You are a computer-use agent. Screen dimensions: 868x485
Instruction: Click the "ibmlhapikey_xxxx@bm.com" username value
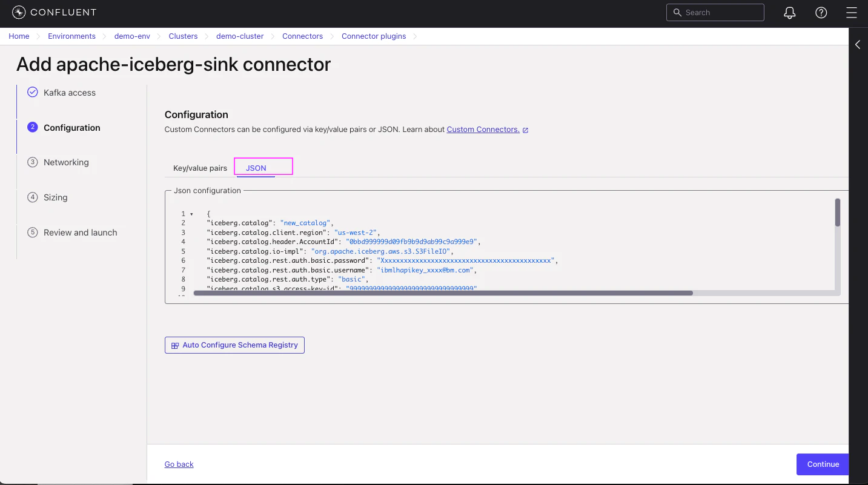click(x=426, y=270)
